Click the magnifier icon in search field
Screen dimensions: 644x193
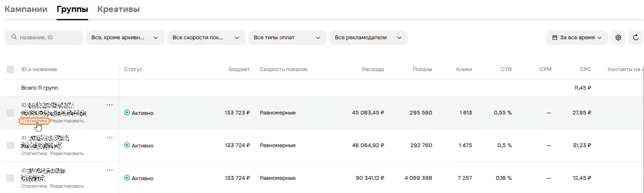pyautogui.click(x=14, y=37)
